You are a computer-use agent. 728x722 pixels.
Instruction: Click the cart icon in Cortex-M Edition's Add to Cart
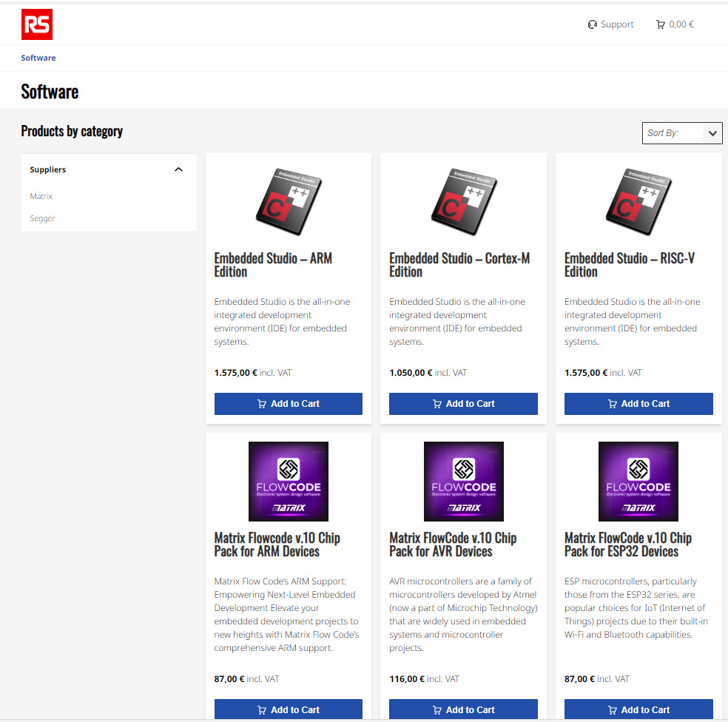pos(437,403)
